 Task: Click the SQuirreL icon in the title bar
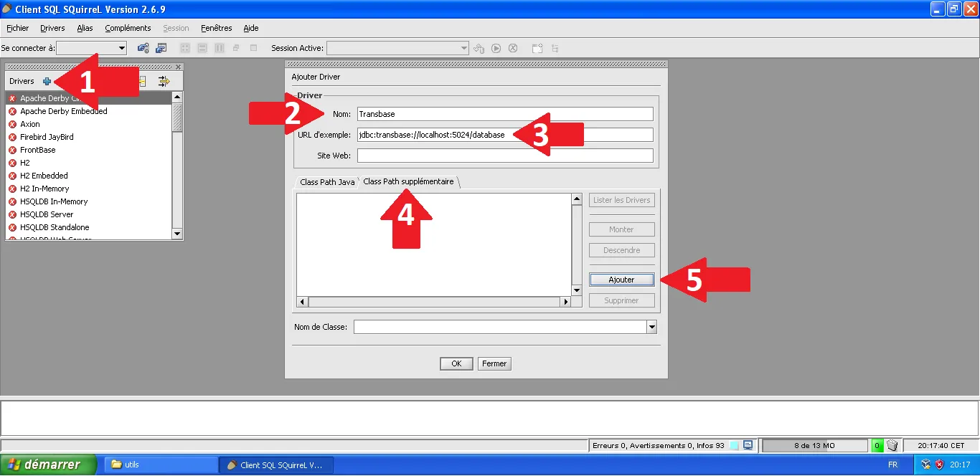tap(7, 9)
